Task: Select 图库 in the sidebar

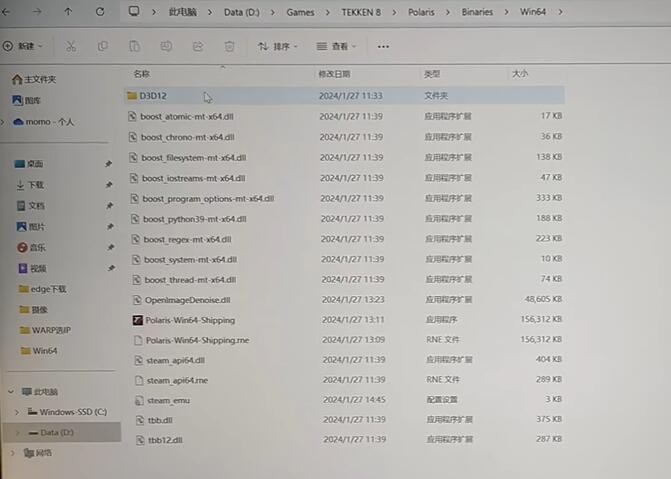Action: [x=27, y=100]
